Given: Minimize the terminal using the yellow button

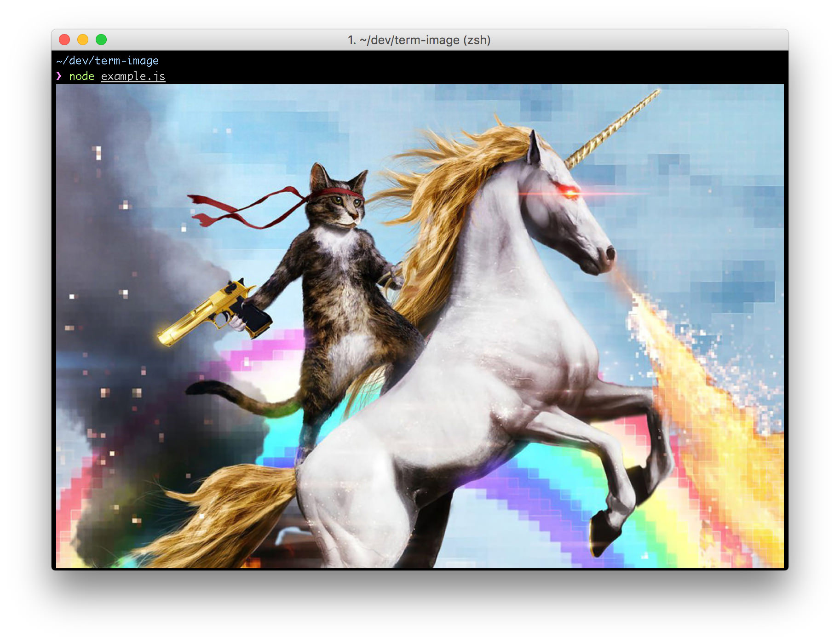Looking at the screenshot, I should 83,40.
